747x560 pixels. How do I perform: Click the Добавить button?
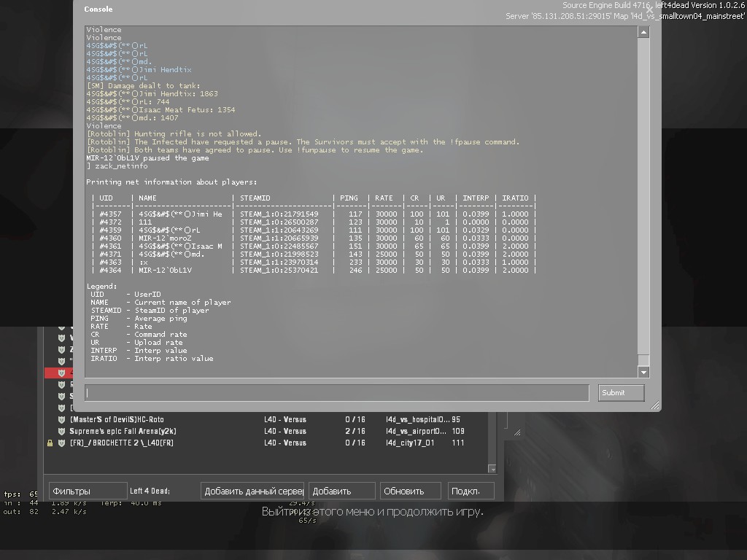click(x=341, y=491)
